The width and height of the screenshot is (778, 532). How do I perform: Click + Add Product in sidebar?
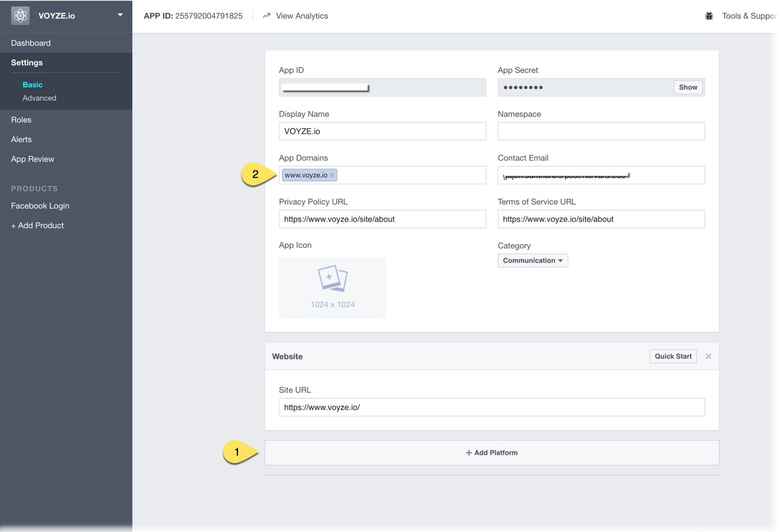pyautogui.click(x=38, y=225)
